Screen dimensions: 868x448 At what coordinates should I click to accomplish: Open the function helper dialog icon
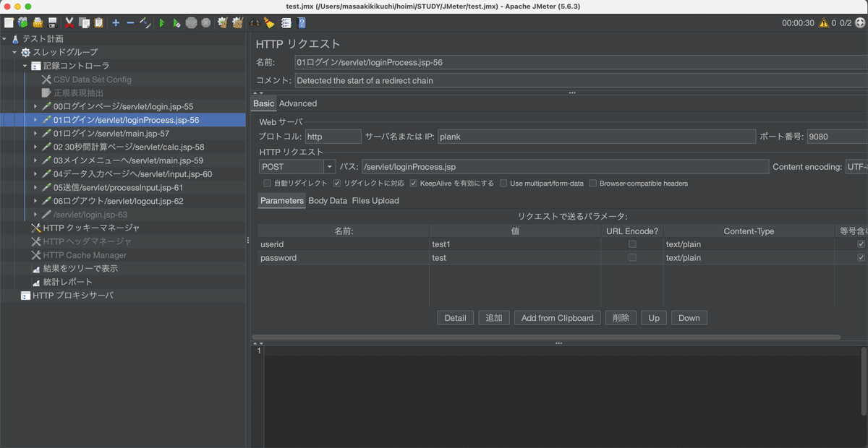tap(286, 23)
